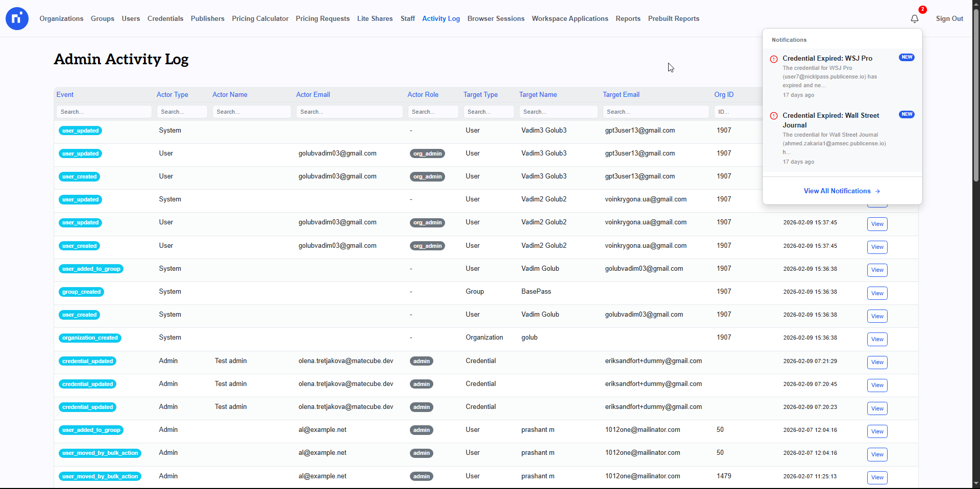The width and height of the screenshot is (980, 489).
Task: Click Sign Out
Action: click(949, 19)
